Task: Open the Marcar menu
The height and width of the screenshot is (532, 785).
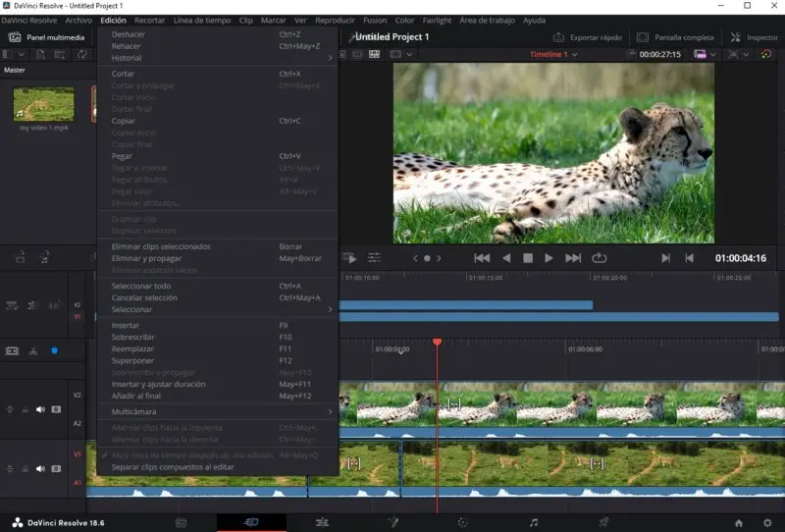Action: coord(274,20)
